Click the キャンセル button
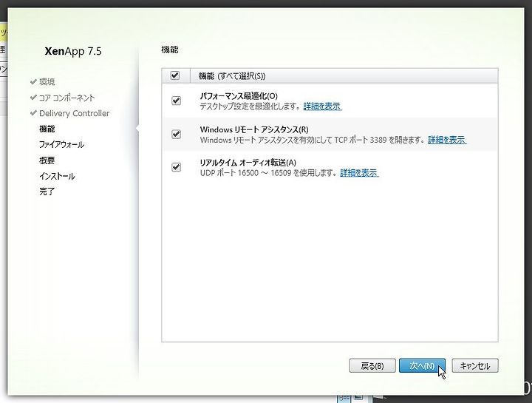 tap(475, 365)
